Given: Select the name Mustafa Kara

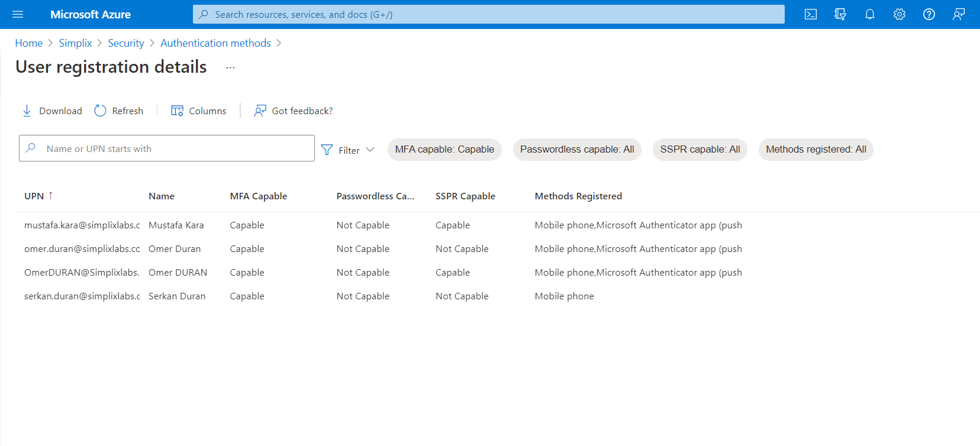Looking at the screenshot, I should click(176, 225).
